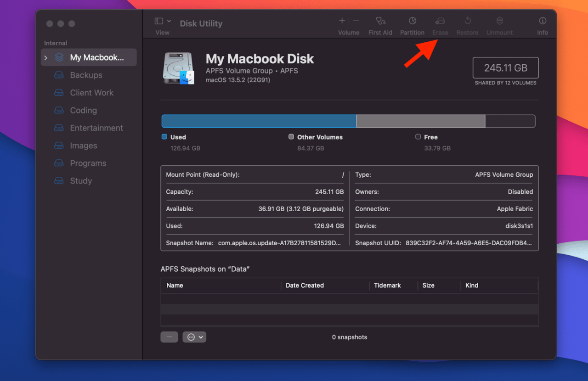Click the gray Other Volumes bar segment
The image size is (588, 381).
(421, 121)
